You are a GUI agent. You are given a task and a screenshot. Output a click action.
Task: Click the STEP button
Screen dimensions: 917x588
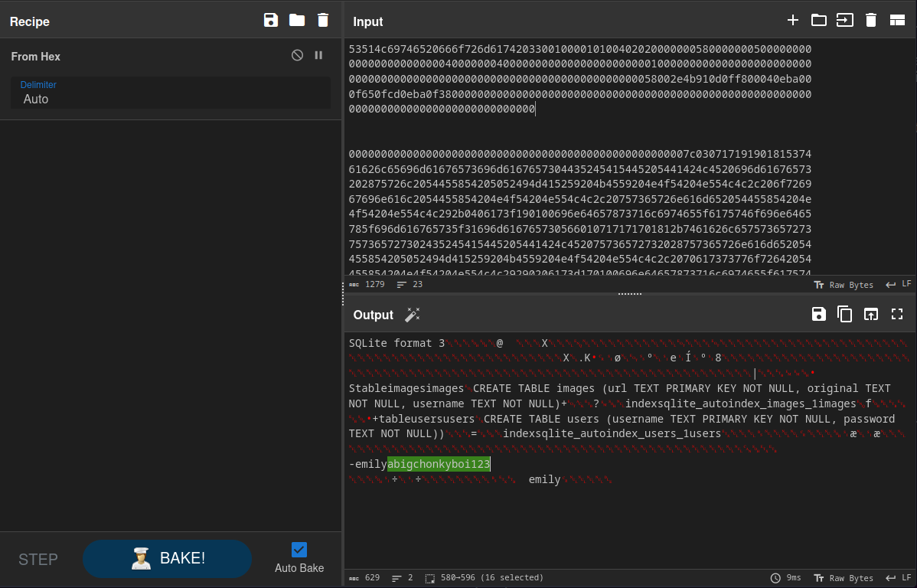click(38, 560)
